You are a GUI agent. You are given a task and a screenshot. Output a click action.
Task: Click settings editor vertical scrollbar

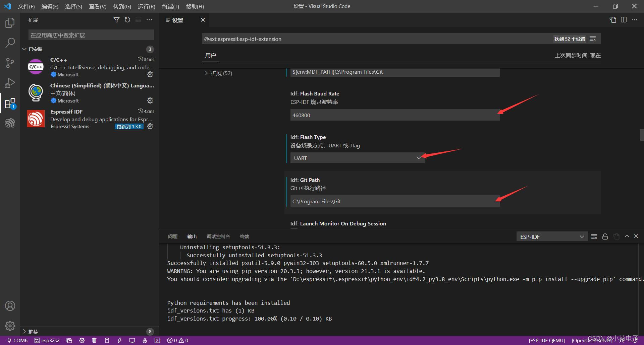click(x=642, y=135)
